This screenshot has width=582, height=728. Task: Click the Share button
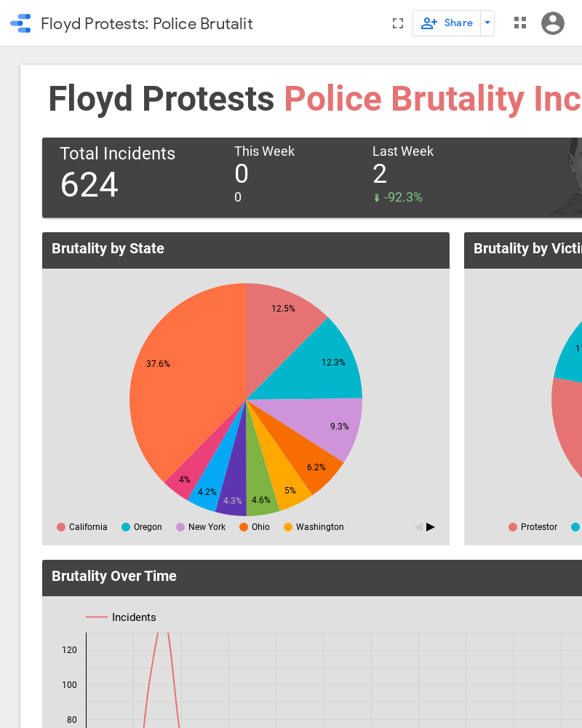pos(447,23)
